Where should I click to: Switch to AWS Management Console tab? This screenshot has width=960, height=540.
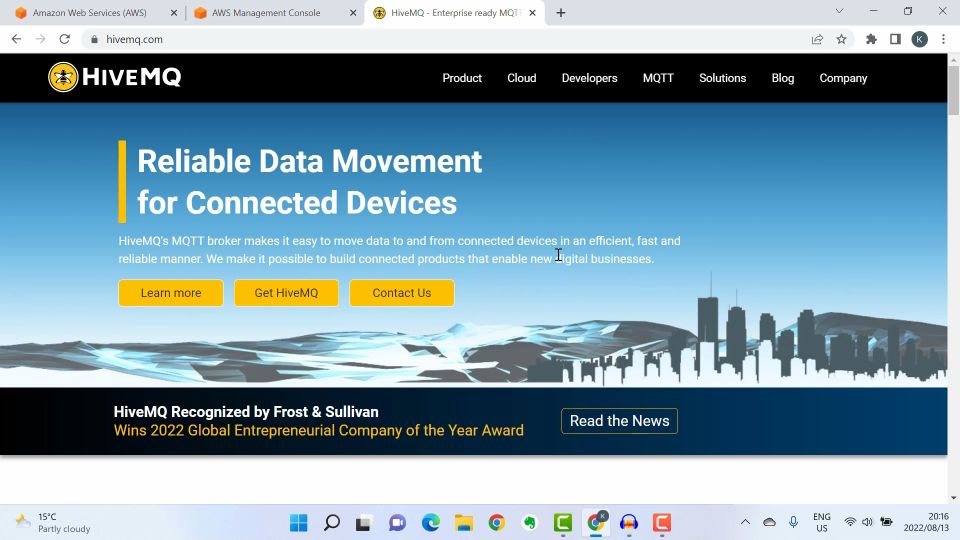coord(266,13)
